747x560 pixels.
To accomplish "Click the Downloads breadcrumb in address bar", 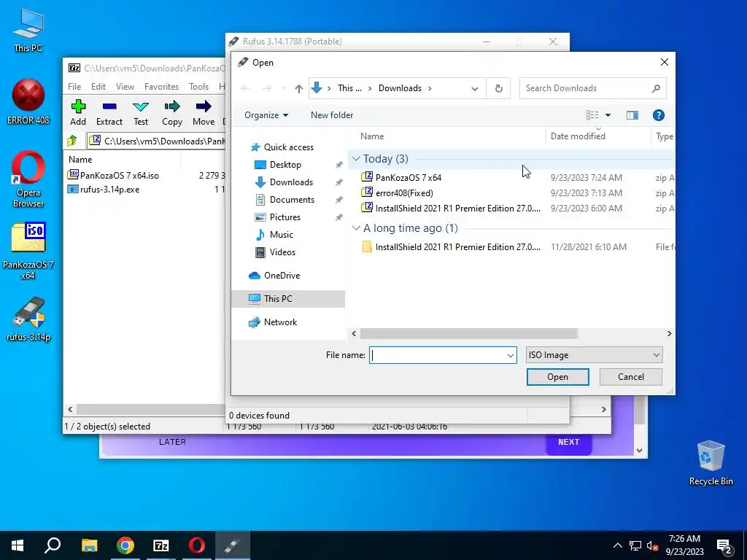I will (400, 88).
